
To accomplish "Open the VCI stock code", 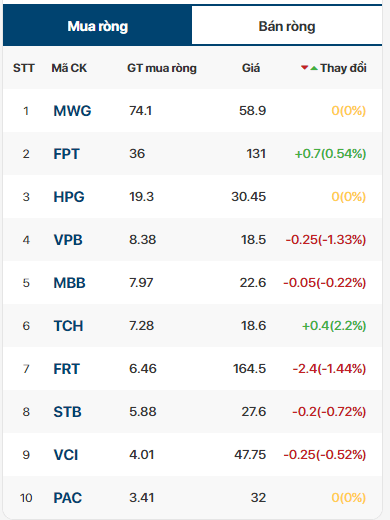I will [66, 455].
